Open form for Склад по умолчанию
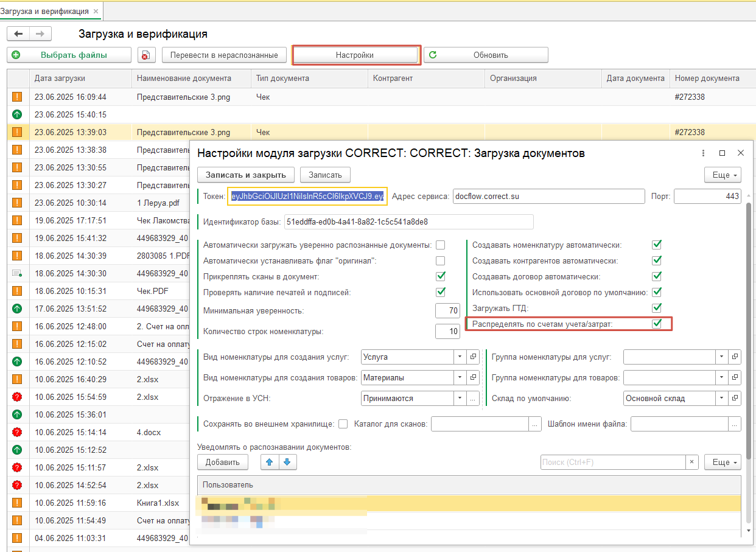This screenshot has width=756, height=552. (x=735, y=398)
